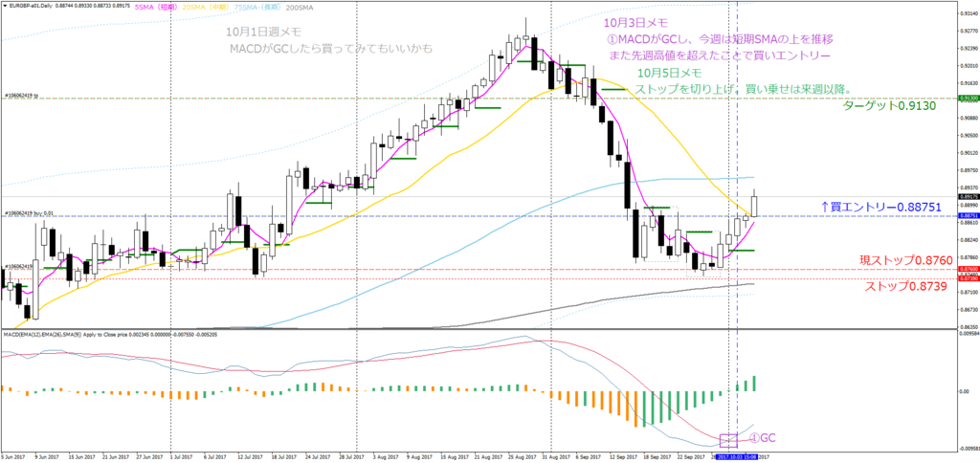The height and width of the screenshot is (463, 980).
Task: Click the 31 Aug 2017 date label
Action: pos(555,457)
